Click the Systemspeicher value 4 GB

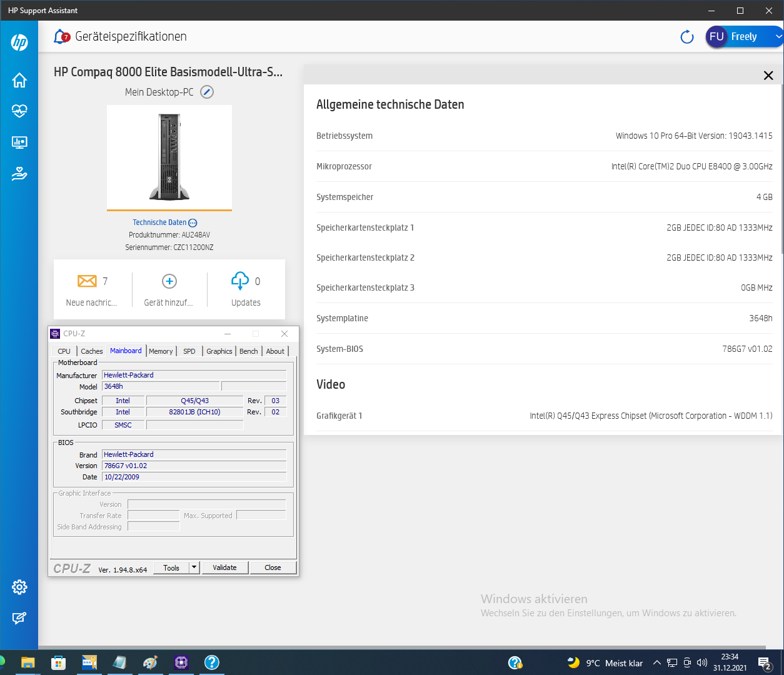[764, 197]
